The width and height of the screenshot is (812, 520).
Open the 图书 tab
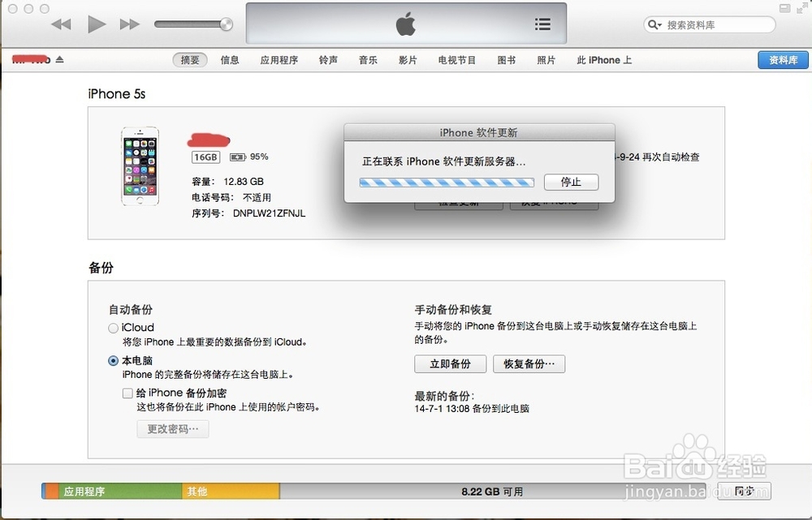[x=506, y=60]
